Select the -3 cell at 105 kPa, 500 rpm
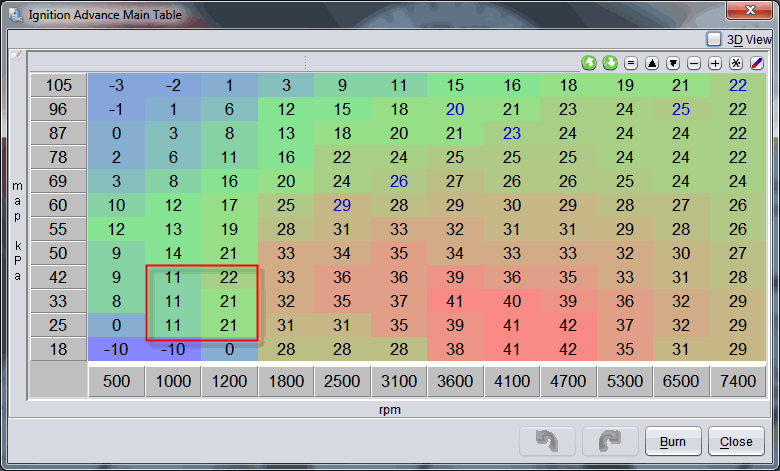 (116, 85)
